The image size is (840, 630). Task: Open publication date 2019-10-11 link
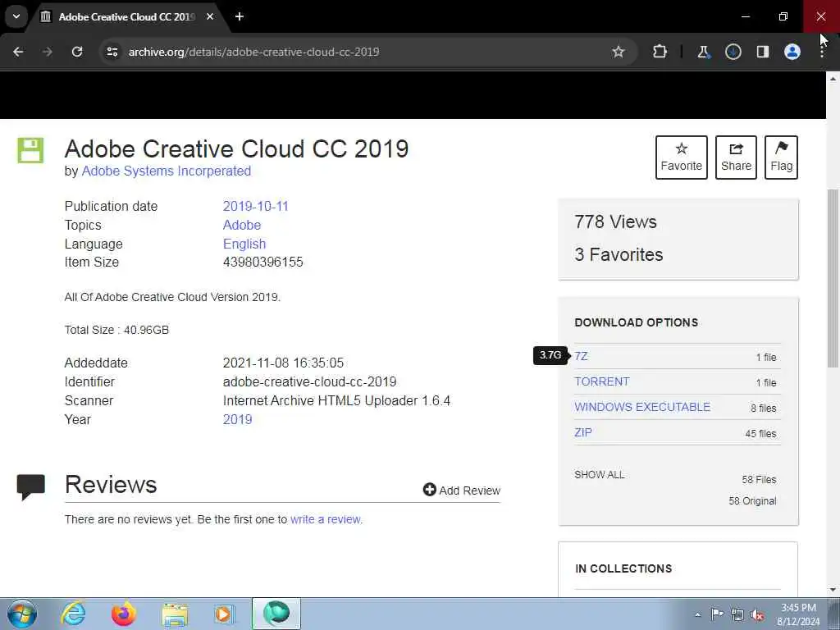point(256,206)
